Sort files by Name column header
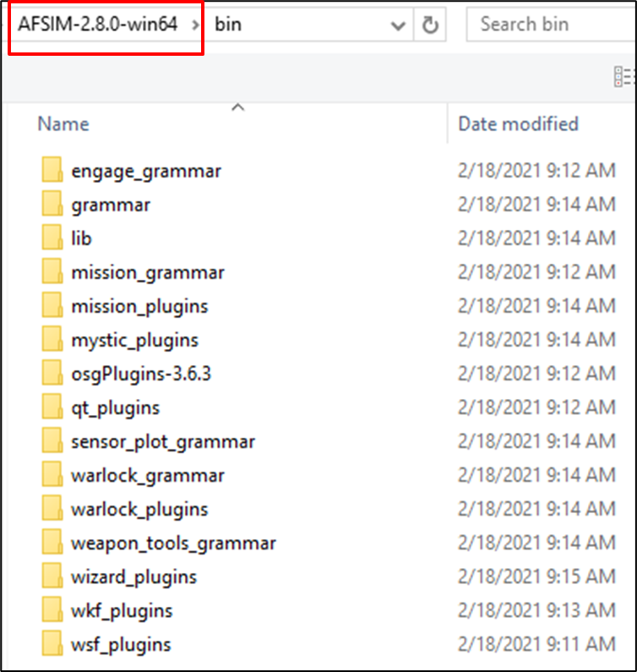This screenshot has height=672, width=637. click(x=63, y=124)
